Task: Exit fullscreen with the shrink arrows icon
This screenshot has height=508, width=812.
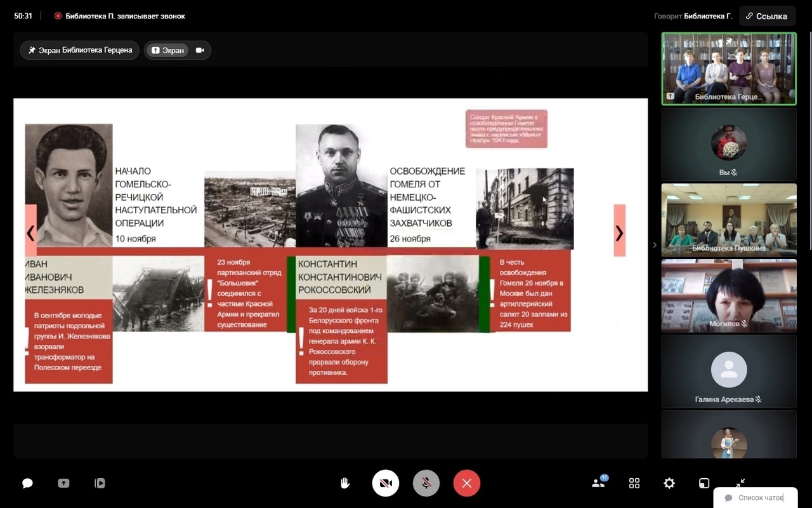Action: pyautogui.click(x=740, y=483)
